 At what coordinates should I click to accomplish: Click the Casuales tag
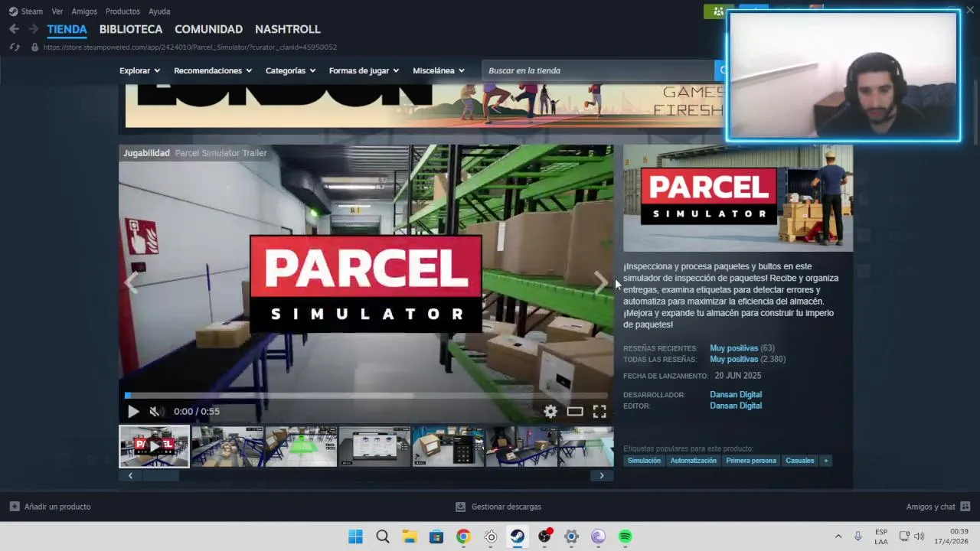point(799,461)
